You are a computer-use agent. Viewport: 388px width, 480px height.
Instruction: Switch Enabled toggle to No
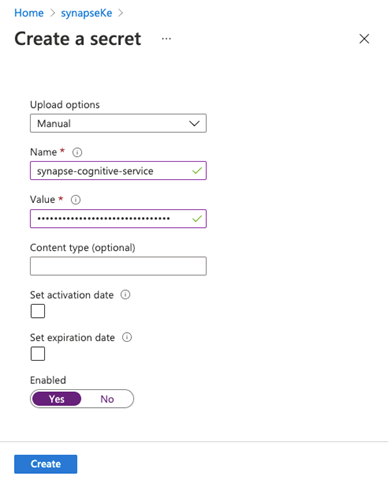click(107, 399)
